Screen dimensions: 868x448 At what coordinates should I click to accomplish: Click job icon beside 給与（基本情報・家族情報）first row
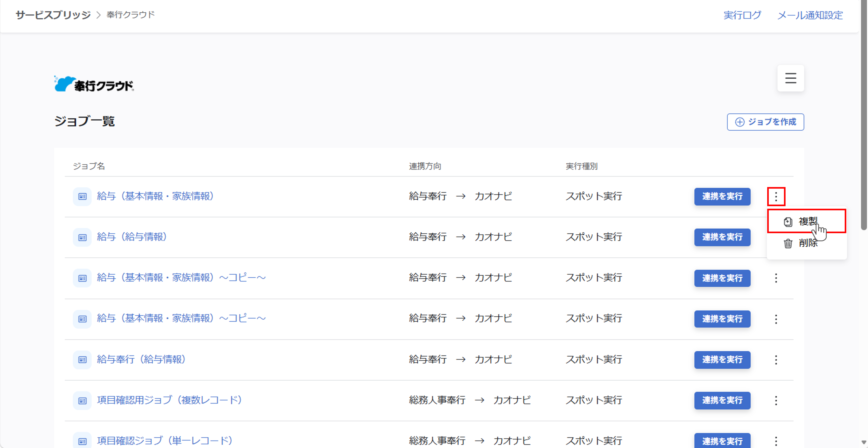pyautogui.click(x=82, y=196)
